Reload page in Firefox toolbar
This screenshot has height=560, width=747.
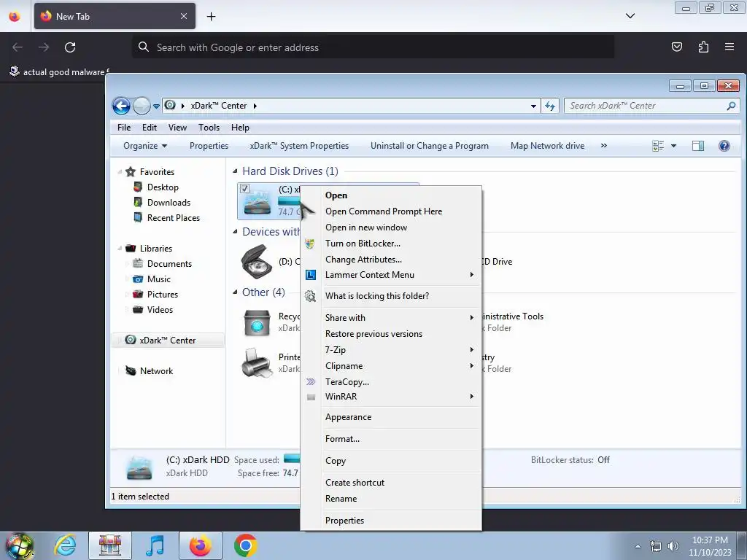70,47
